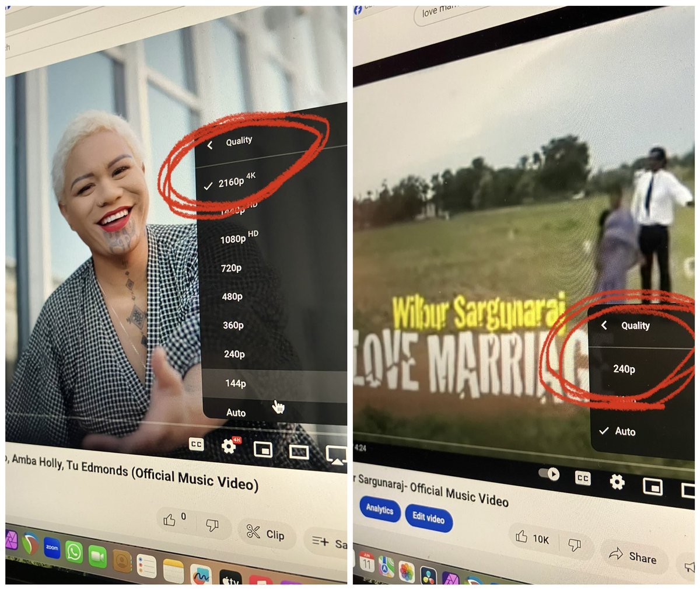700x593 pixels.
Task: Click the Edit video button
Action: (x=429, y=517)
